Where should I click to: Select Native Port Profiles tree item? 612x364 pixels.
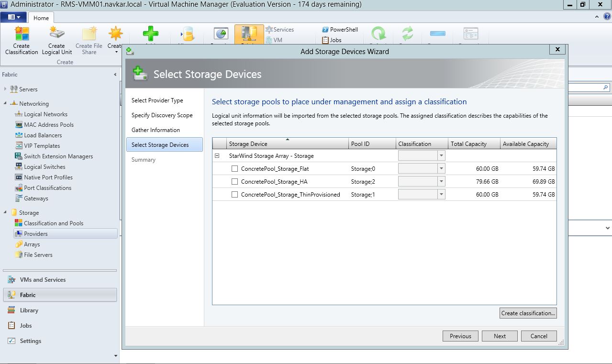[x=48, y=177]
